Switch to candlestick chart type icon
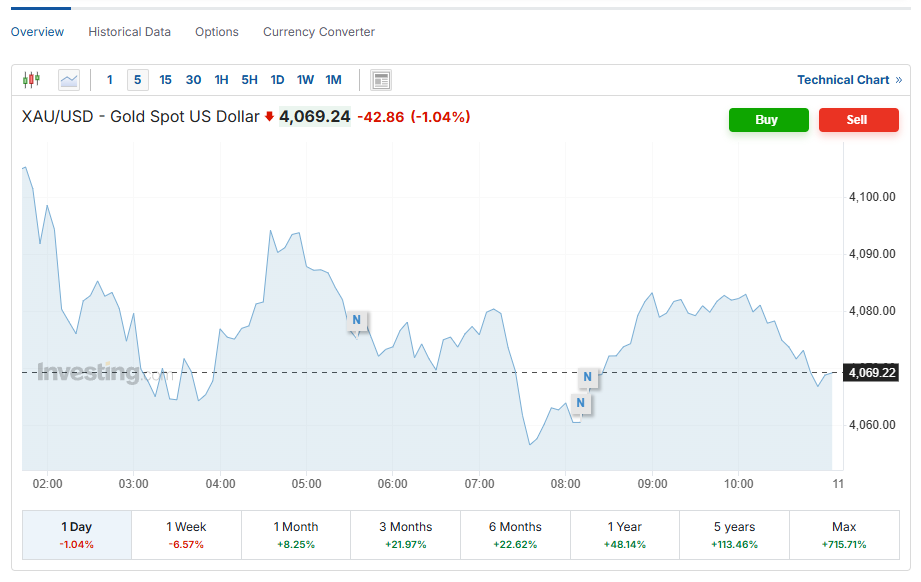The width and height of the screenshot is (921, 582). coord(31,80)
